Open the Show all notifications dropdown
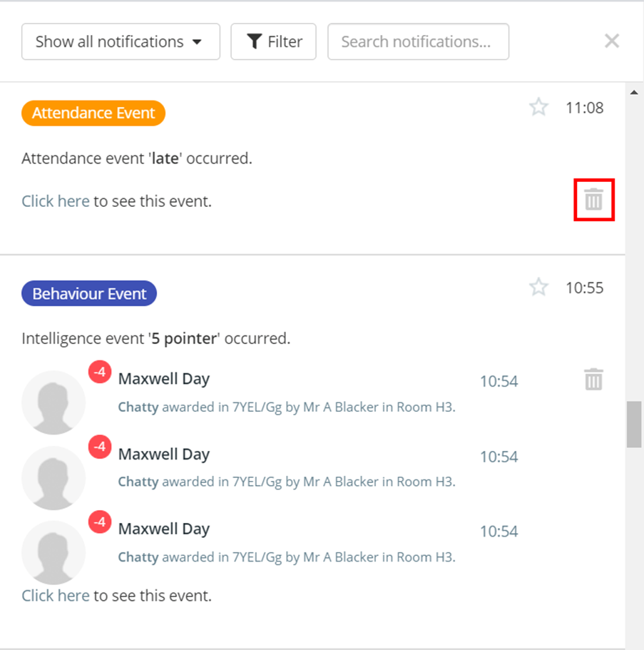This screenshot has width=644, height=650. click(120, 41)
